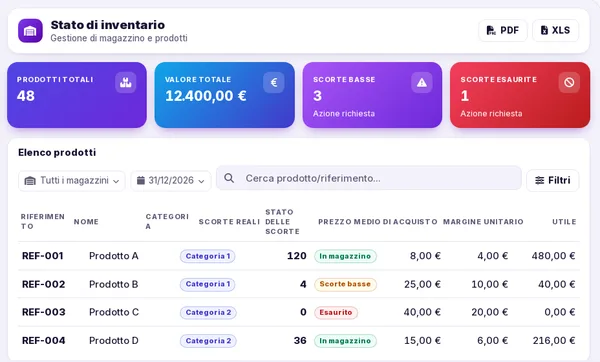Image resolution: width=600 pixels, height=362 pixels.
Task: Click Categoria 2 badge for Prodotto C
Action: click(209, 313)
